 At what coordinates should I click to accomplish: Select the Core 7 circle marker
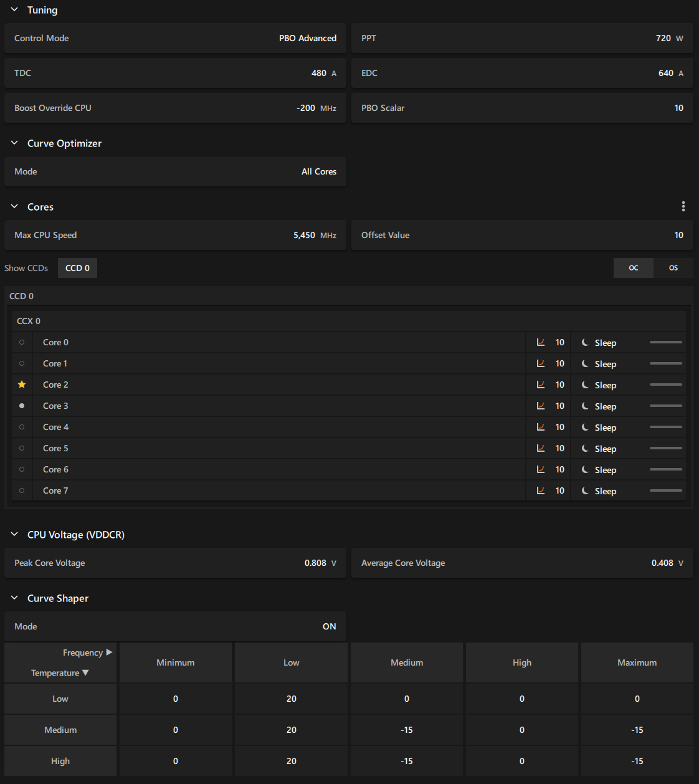tap(22, 490)
